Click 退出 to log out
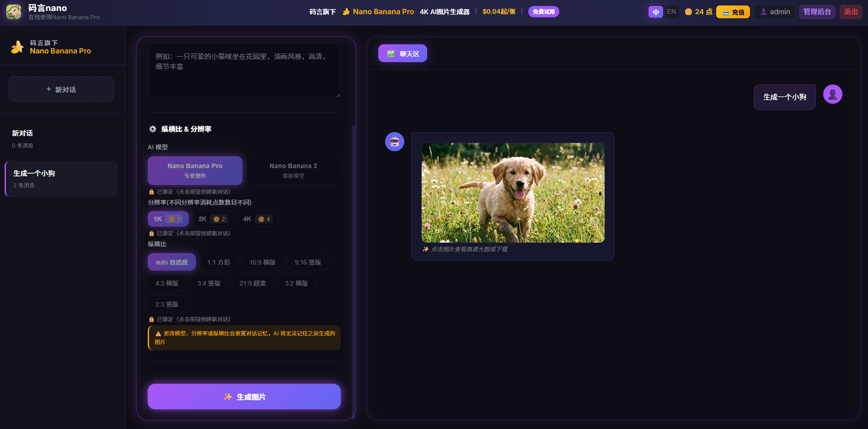This screenshot has height=429, width=868. (x=851, y=11)
